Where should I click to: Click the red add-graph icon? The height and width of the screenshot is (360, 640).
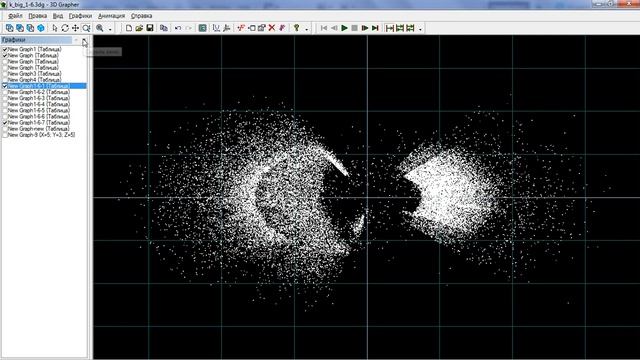[241, 28]
